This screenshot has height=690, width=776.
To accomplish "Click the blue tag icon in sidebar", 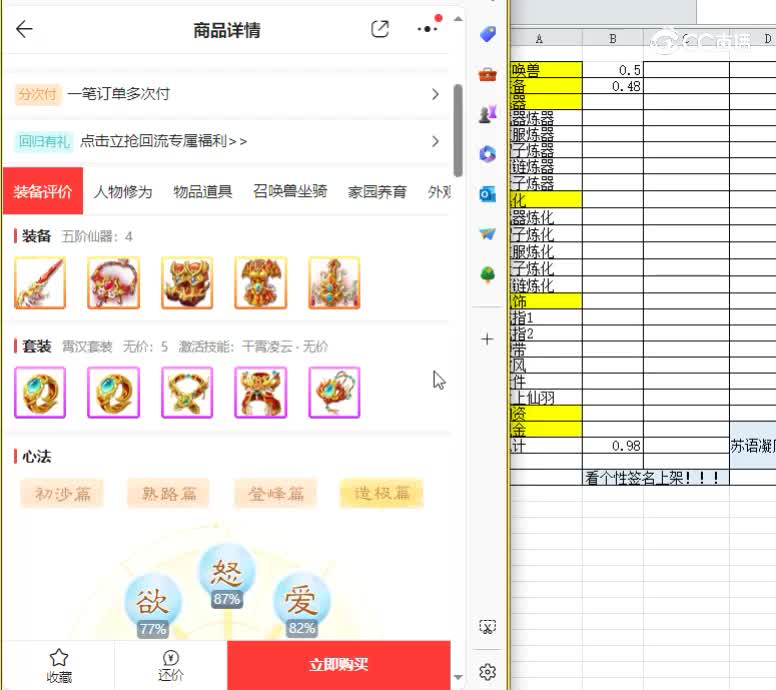I will [487, 34].
